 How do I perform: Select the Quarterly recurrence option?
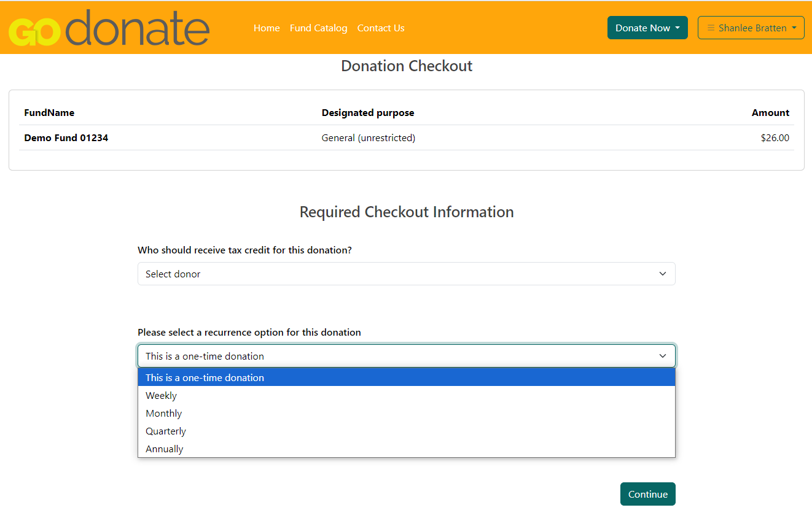[406, 431]
